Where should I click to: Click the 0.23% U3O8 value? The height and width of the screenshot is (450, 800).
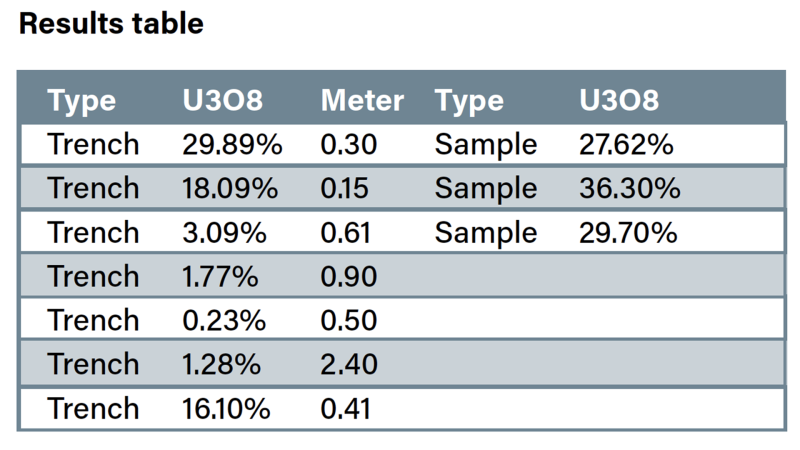coord(225,320)
